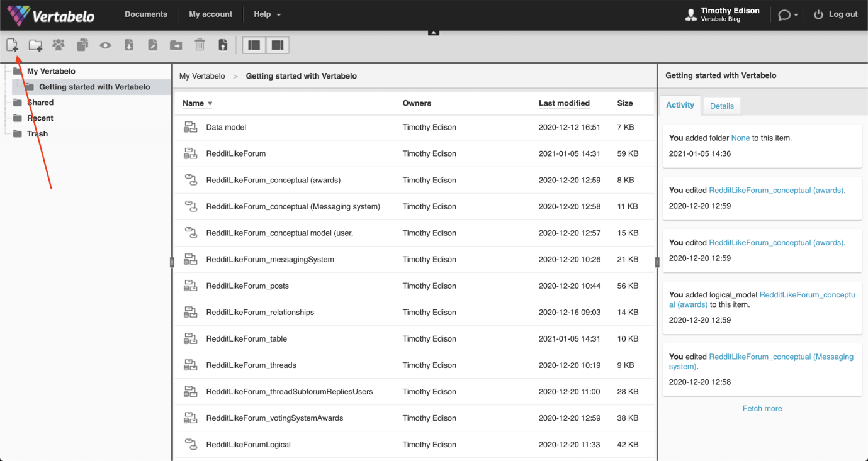This screenshot has width=868, height=461.
Task: Click RedditLikeForumLogical logical model icon
Action: click(x=191, y=444)
